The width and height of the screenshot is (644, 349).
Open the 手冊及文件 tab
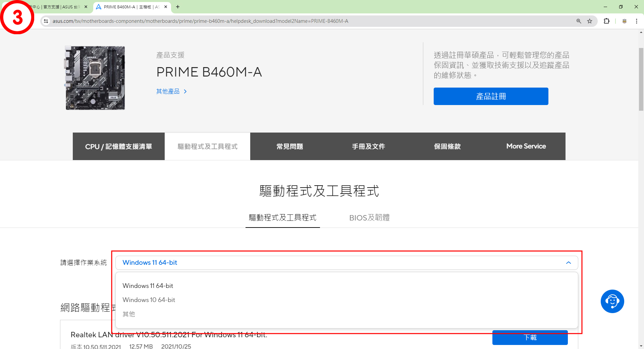368,146
